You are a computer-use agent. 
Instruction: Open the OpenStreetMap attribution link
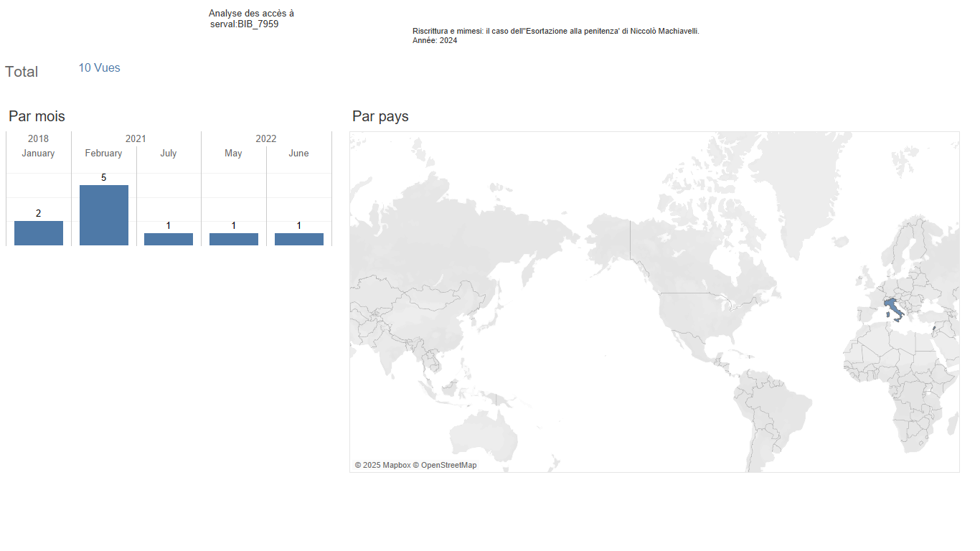point(445,465)
